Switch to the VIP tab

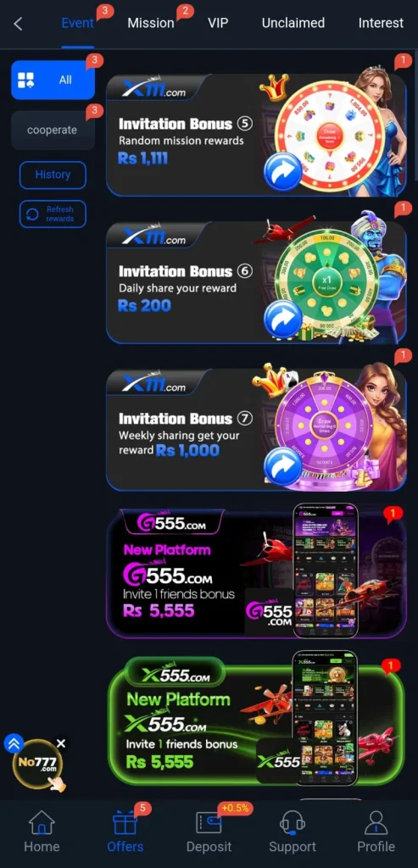[218, 23]
